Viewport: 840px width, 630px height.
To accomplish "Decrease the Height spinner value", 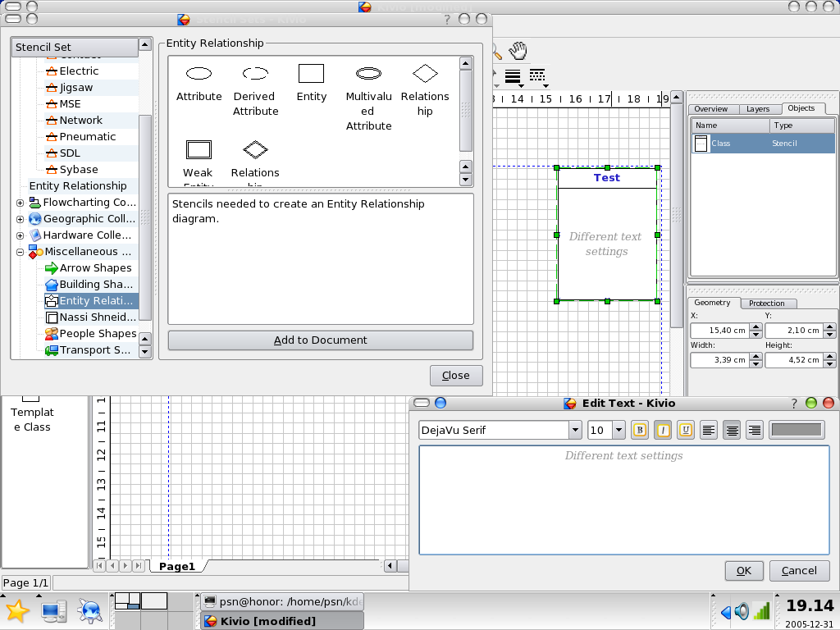I will pos(830,363).
